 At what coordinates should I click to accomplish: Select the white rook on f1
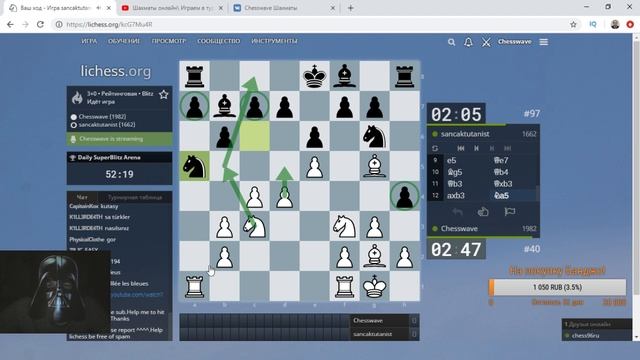pyautogui.click(x=344, y=287)
